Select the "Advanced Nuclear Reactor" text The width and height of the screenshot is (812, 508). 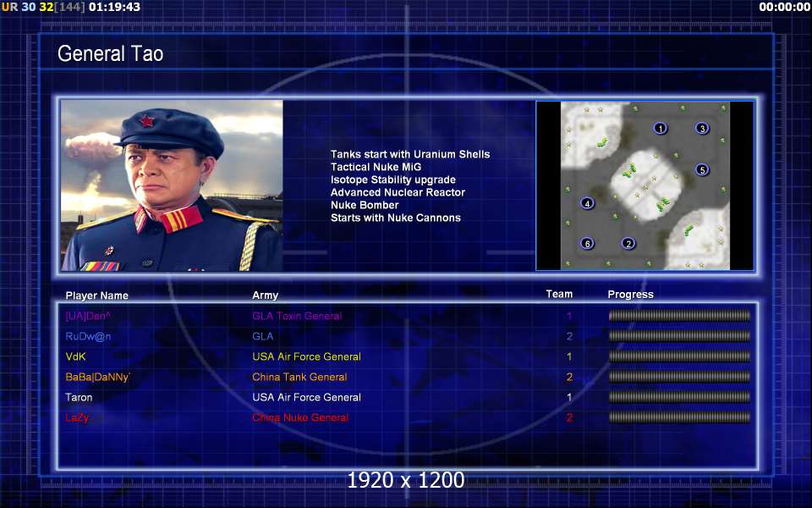point(398,192)
